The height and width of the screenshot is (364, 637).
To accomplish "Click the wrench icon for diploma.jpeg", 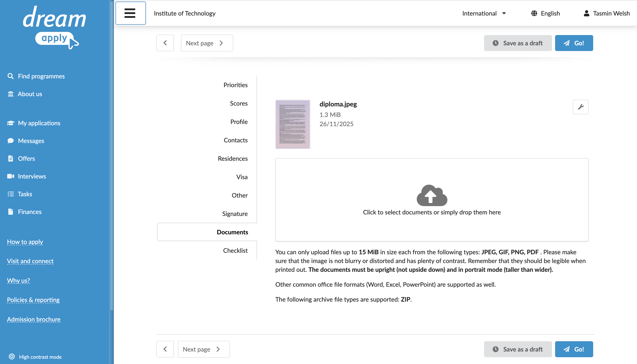I will 580,107.
